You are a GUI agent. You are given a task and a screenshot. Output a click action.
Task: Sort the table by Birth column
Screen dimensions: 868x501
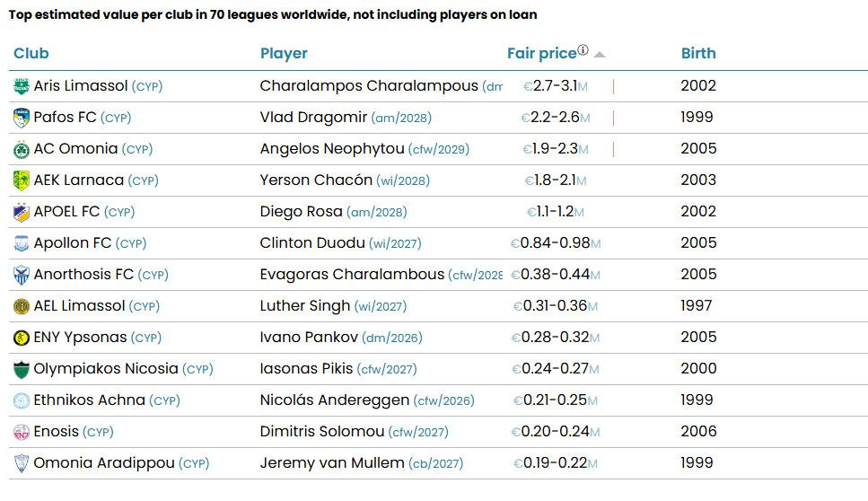click(x=698, y=53)
